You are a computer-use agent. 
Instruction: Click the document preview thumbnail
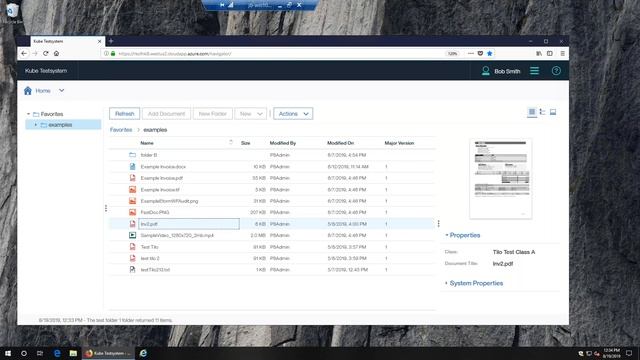click(501, 179)
